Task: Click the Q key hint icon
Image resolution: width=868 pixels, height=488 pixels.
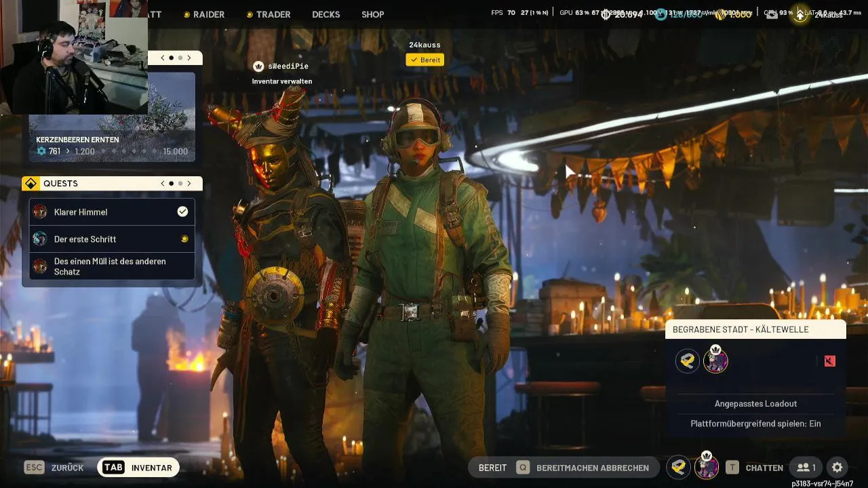Action: (523, 468)
